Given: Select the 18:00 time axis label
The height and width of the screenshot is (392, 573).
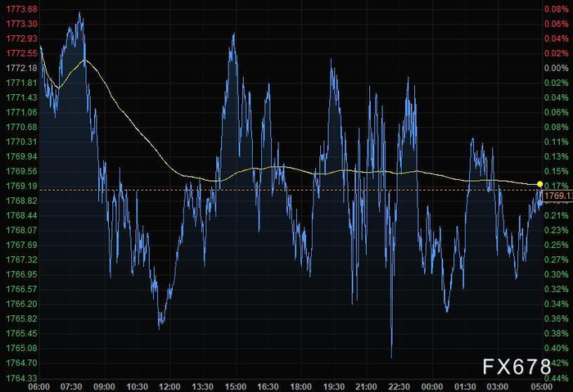Looking at the screenshot, I should click(300, 387).
